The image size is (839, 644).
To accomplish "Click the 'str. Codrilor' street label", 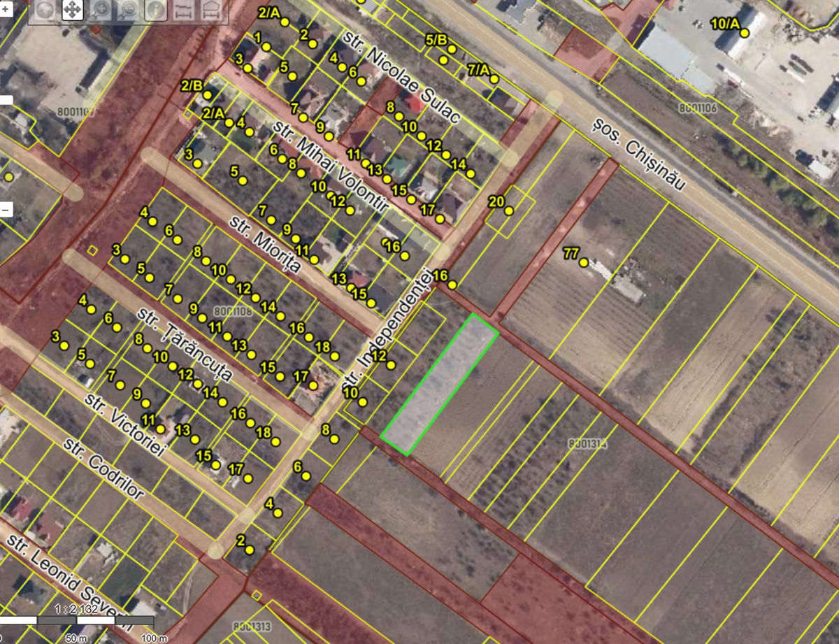I will point(103,469).
